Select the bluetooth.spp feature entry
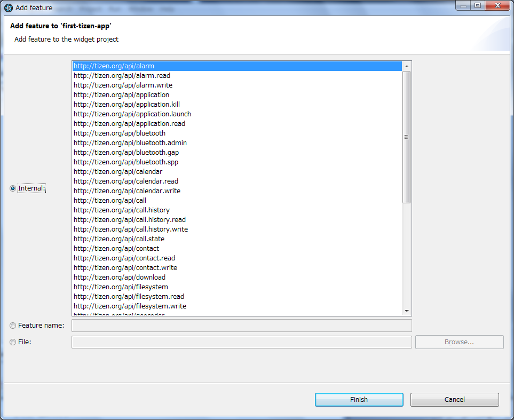The width and height of the screenshot is (514, 420). (238, 162)
